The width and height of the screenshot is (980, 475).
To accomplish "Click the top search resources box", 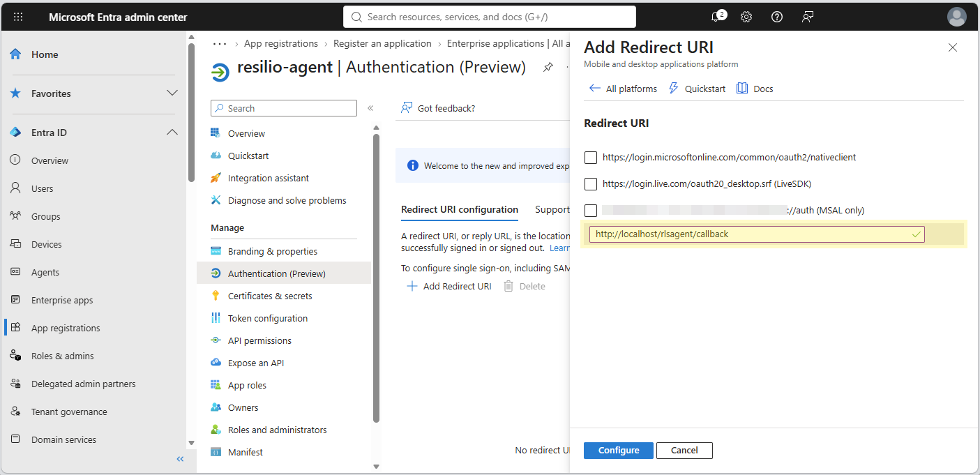I will pyautogui.click(x=490, y=17).
